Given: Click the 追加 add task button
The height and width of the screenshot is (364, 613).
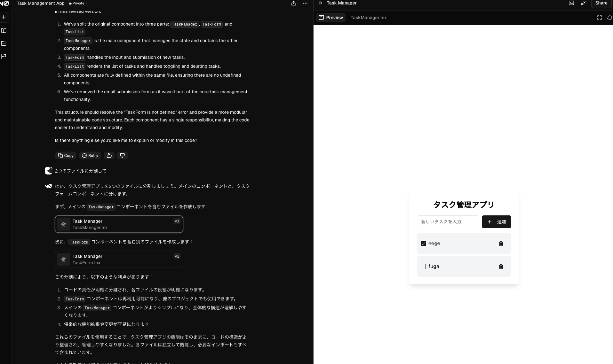Looking at the screenshot, I should (496, 222).
